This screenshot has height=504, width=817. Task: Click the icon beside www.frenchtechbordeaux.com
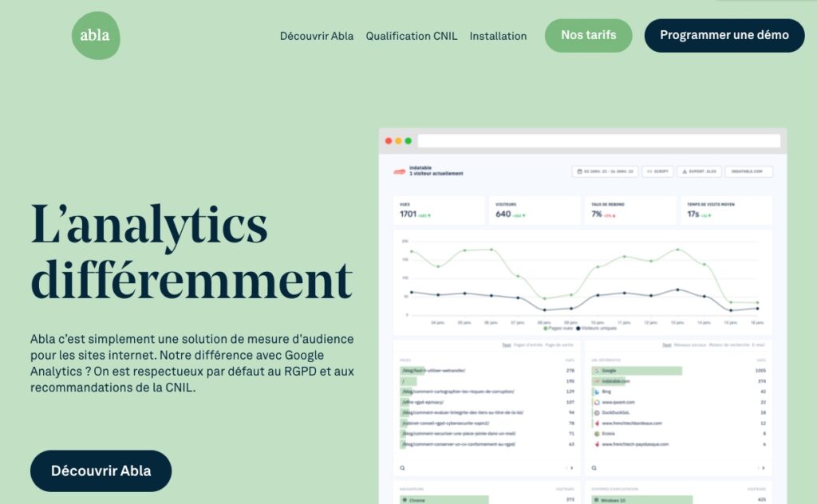[x=597, y=423]
